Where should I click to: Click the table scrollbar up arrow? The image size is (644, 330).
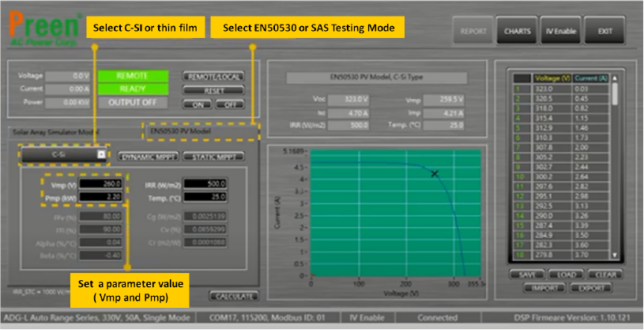615,78
